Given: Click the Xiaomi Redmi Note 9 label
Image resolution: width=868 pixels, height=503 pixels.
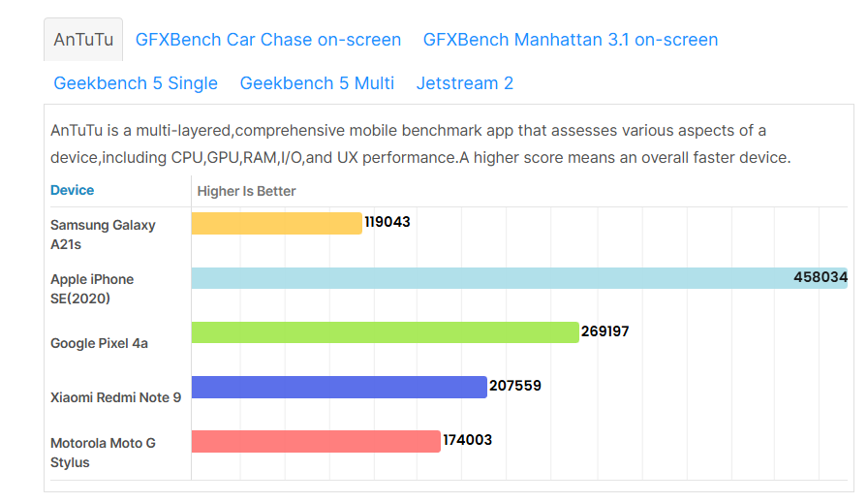Looking at the screenshot, I should (115, 397).
